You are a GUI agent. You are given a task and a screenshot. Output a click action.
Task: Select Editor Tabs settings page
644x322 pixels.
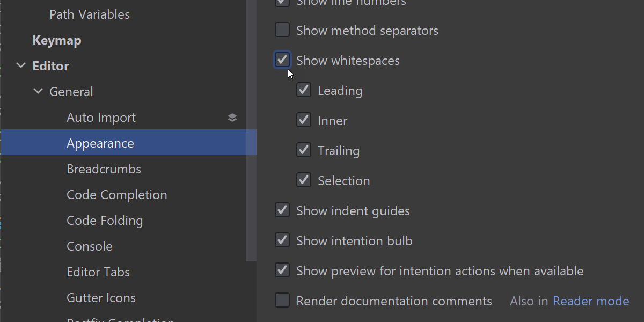pos(98,272)
